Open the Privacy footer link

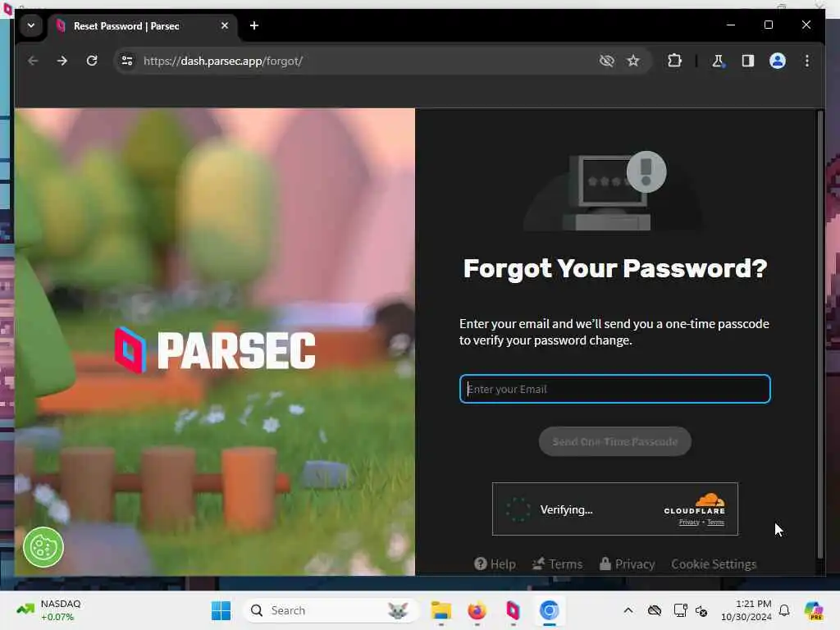tap(627, 564)
